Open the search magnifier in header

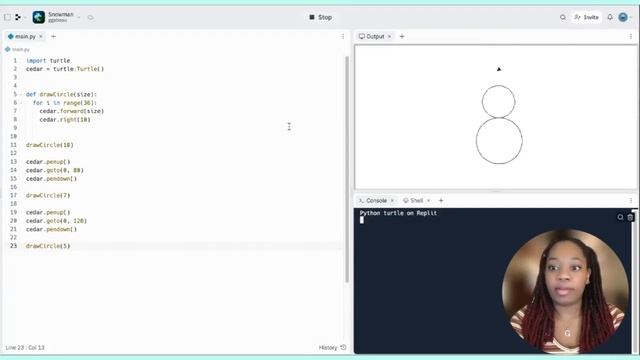point(563,17)
